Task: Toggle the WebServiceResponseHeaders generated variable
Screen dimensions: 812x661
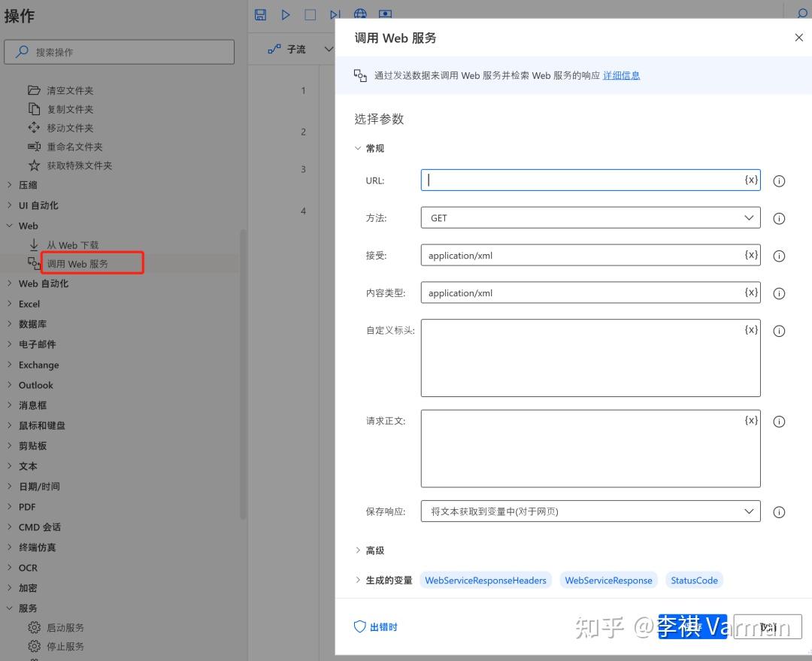Action: (486, 580)
